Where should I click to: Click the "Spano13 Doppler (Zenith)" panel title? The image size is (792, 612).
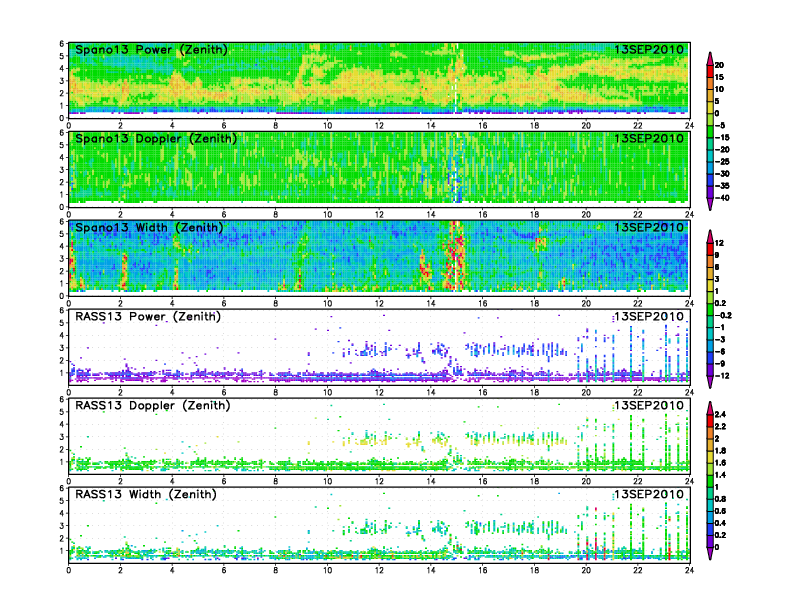click(x=156, y=138)
